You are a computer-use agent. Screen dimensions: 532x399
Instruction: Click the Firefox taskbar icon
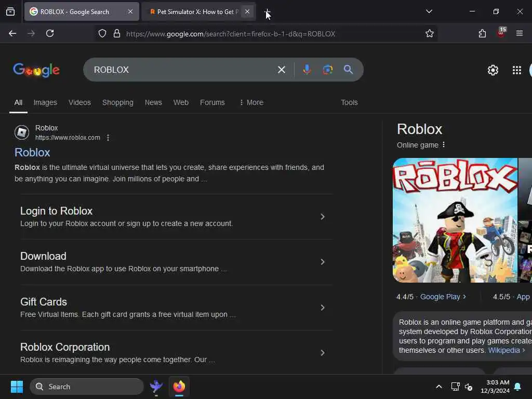pos(179,387)
